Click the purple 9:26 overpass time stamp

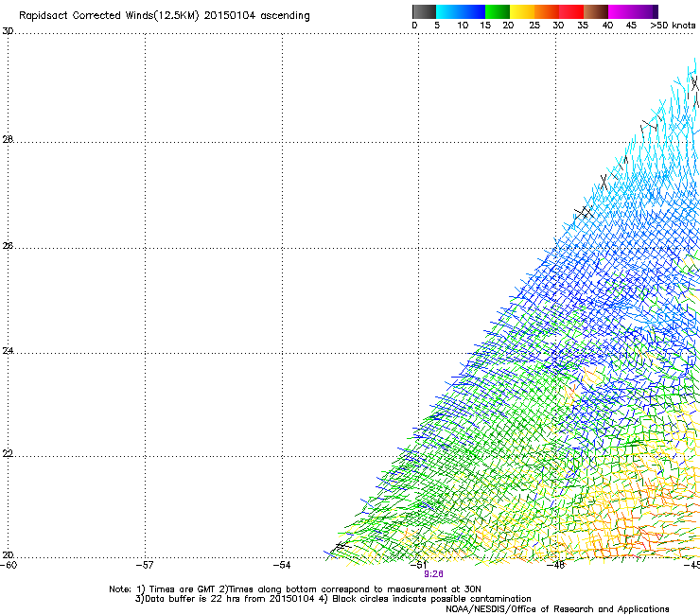pos(433,574)
